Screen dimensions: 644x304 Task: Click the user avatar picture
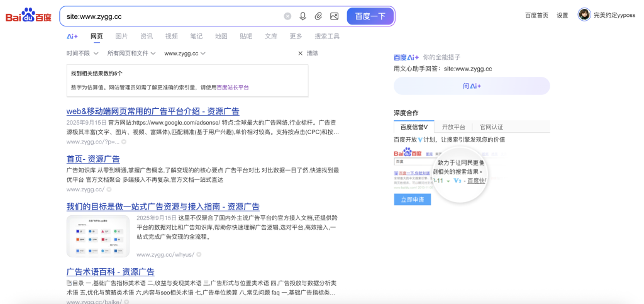(584, 14)
